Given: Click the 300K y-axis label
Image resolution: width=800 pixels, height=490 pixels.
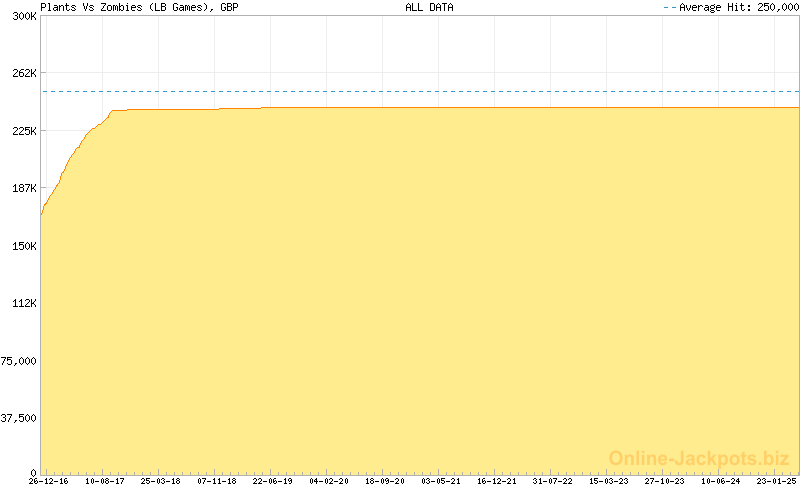Looking at the screenshot, I should coord(23,16).
